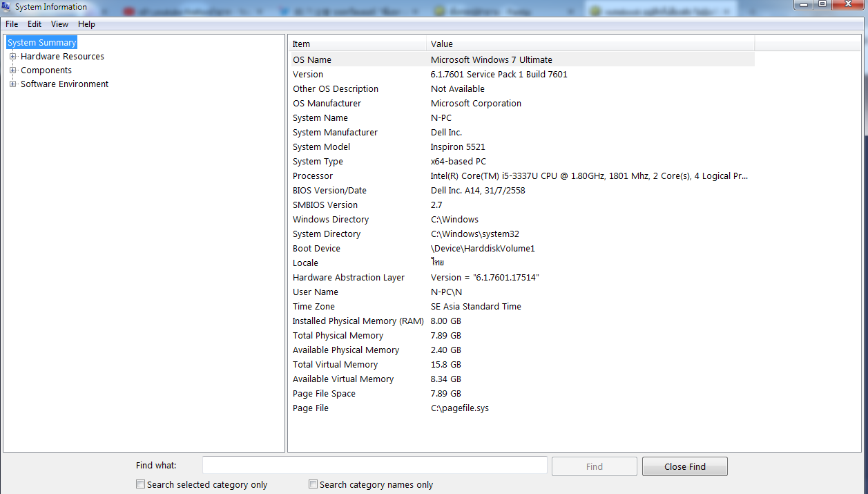Image resolution: width=868 pixels, height=494 pixels.
Task: Select the Version row
Action: click(521, 75)
